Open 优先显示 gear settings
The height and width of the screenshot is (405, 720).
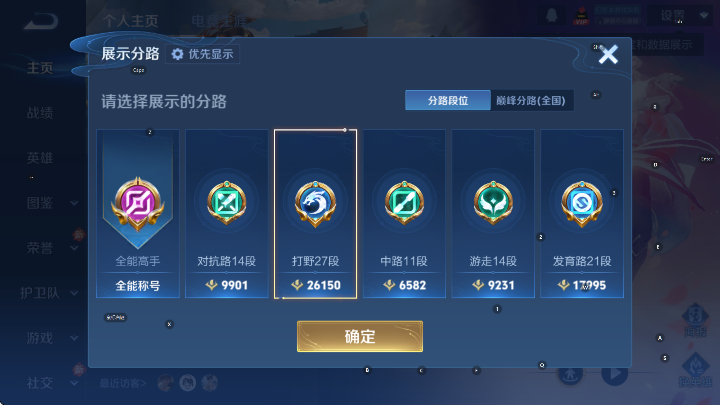click(x=202, y=54)
